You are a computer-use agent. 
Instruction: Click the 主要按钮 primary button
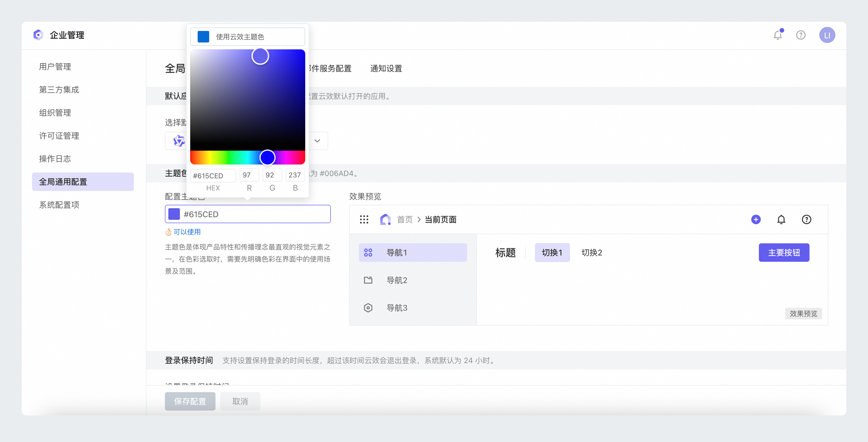pos(784,253)
